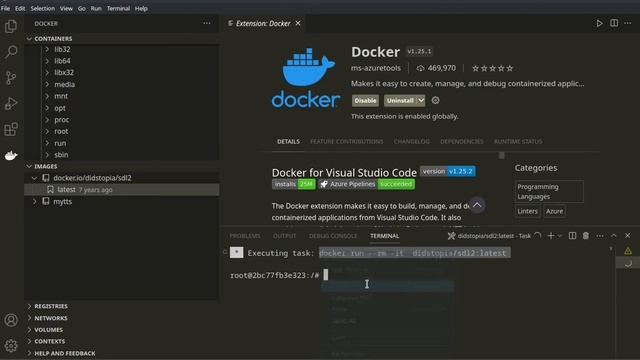Open the Accounts menu icon

[x=11, y=320]
